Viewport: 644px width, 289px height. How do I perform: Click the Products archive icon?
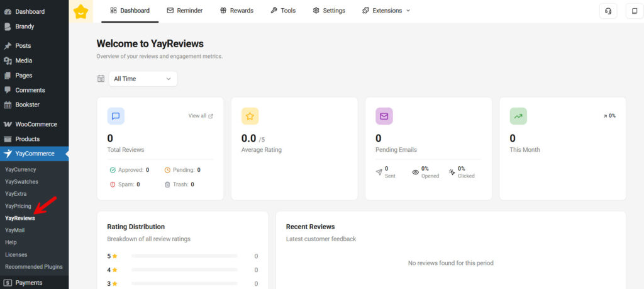coord(8,139)
